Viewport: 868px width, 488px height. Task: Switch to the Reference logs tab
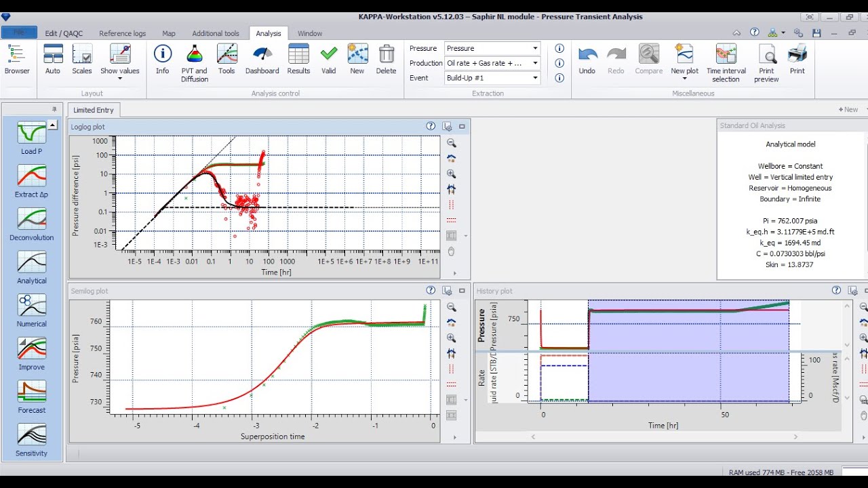[x=123, y=33]
